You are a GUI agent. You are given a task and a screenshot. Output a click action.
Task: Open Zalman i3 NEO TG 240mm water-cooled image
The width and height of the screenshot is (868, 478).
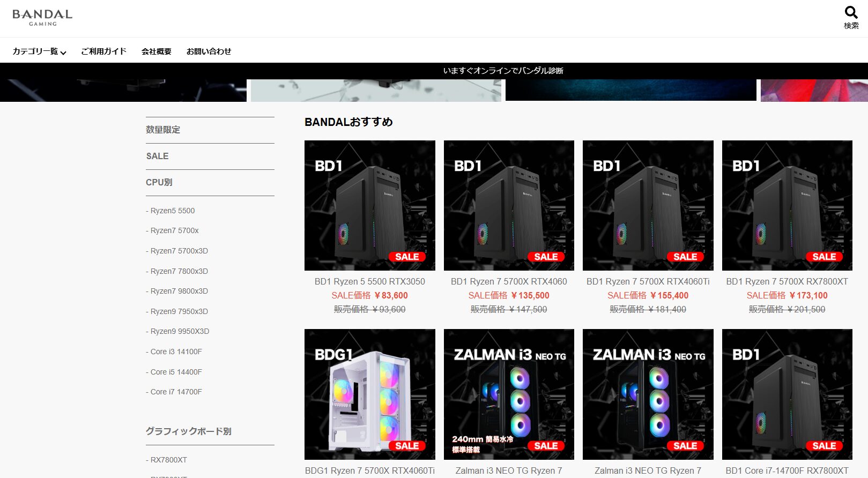pos(509,394)
